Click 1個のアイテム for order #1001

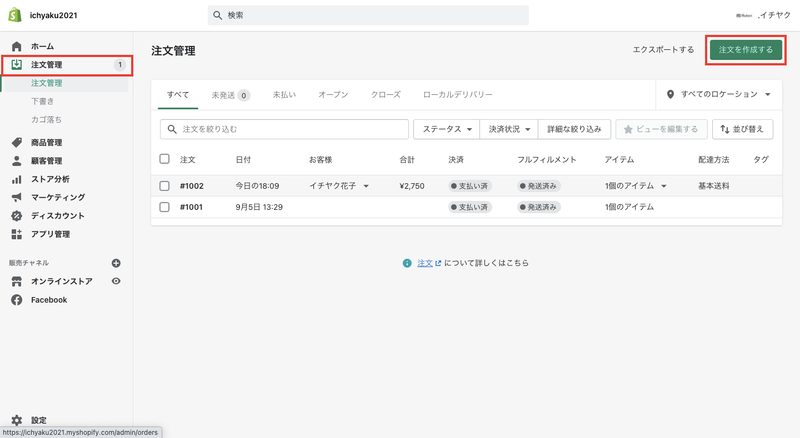[x=629, y=207]
